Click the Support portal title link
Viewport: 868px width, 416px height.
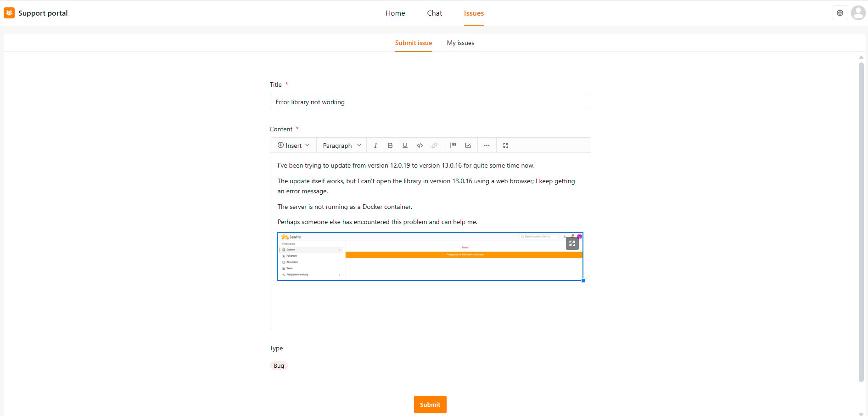43,13
